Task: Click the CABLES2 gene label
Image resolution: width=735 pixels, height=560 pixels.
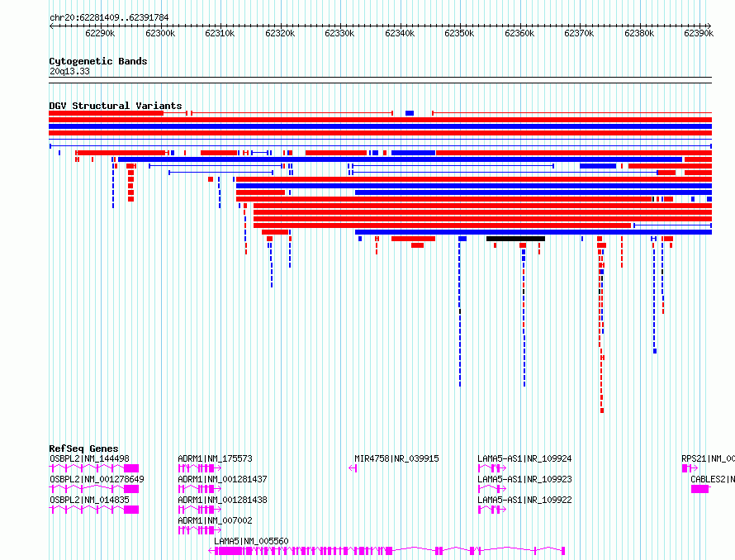Action: pos(713,479)
